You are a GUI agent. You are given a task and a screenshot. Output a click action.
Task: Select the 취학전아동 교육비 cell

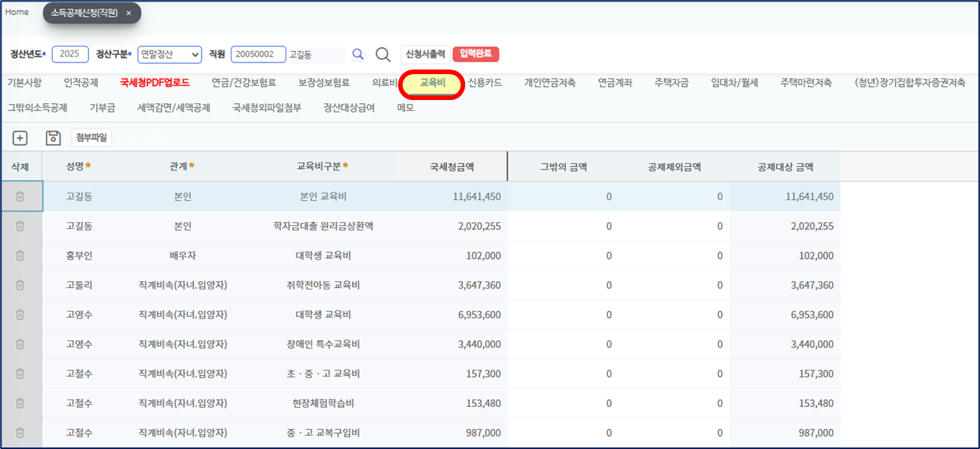click(x=323, y=285)
